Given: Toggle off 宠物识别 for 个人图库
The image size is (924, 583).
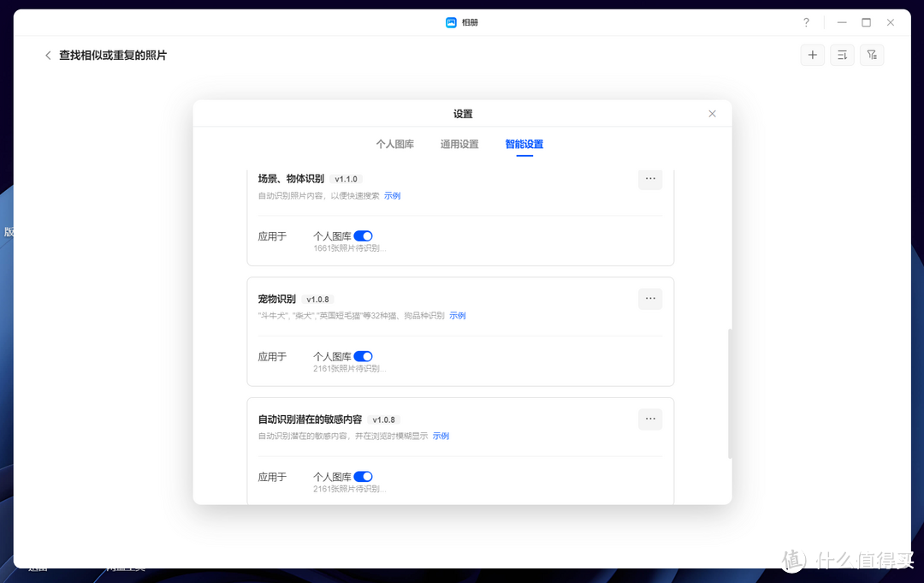Looking at the screenshot, I should tap(363, 356).
